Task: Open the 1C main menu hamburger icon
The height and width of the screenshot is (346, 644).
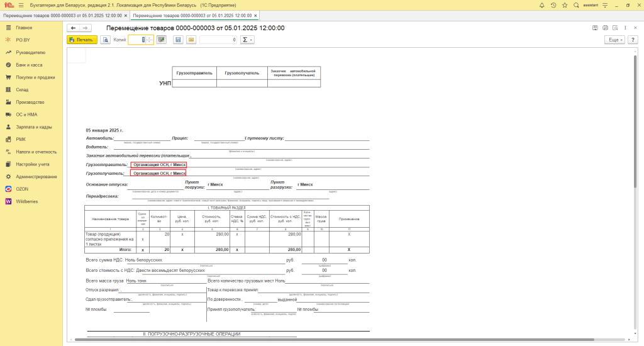Action: tap(21, 5)
